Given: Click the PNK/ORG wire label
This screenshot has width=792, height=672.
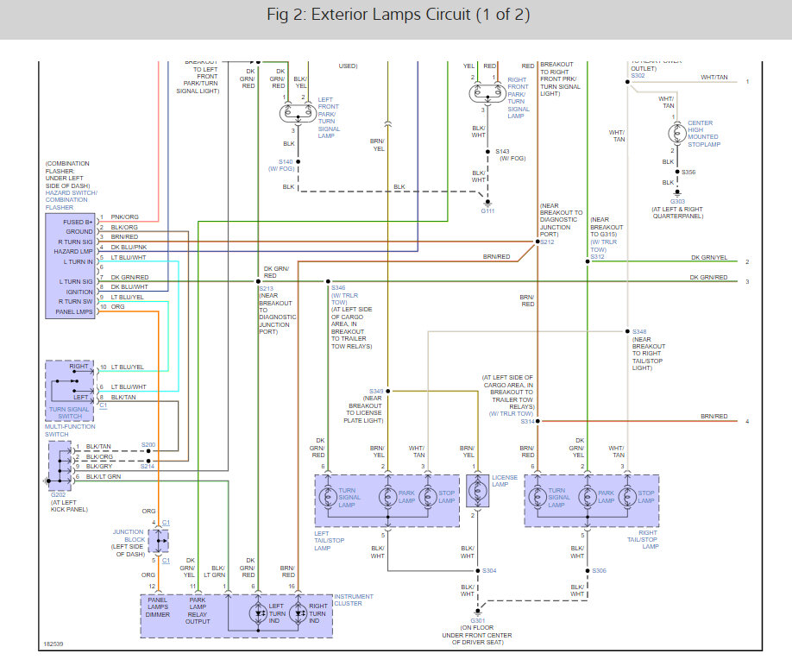Looking at the screenshot, I should 124,217.
